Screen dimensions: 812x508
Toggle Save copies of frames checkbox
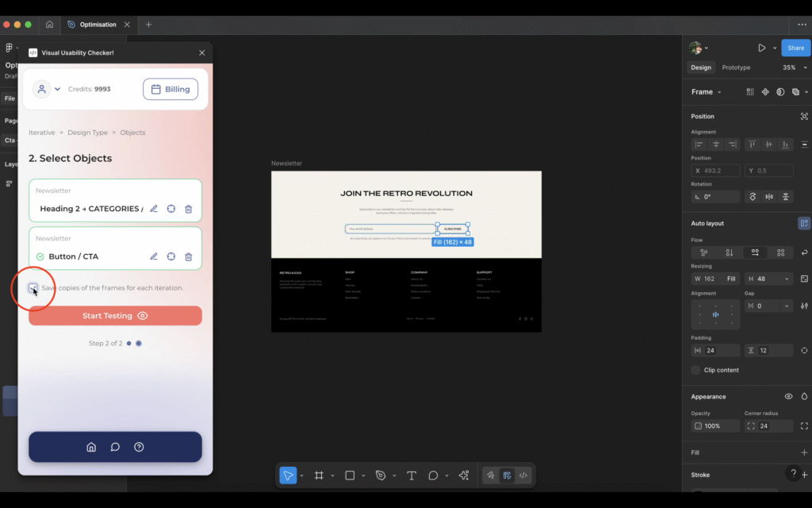33,287
